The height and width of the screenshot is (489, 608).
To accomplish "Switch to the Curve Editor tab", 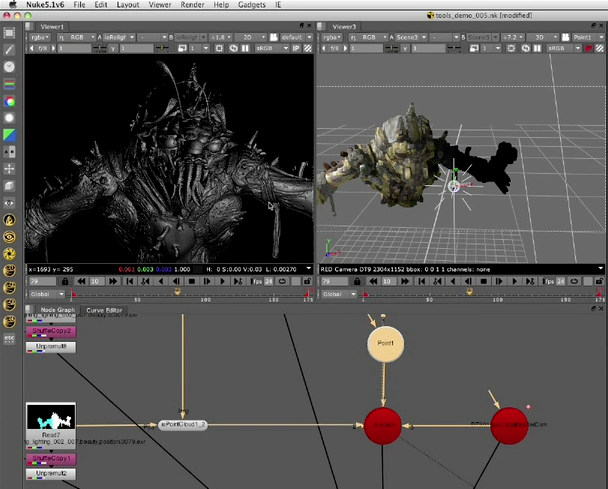I will tap(104, 310).
